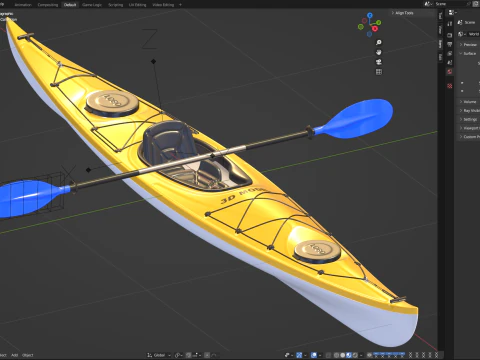Expand the Settings panel

[x=469, y=119]
